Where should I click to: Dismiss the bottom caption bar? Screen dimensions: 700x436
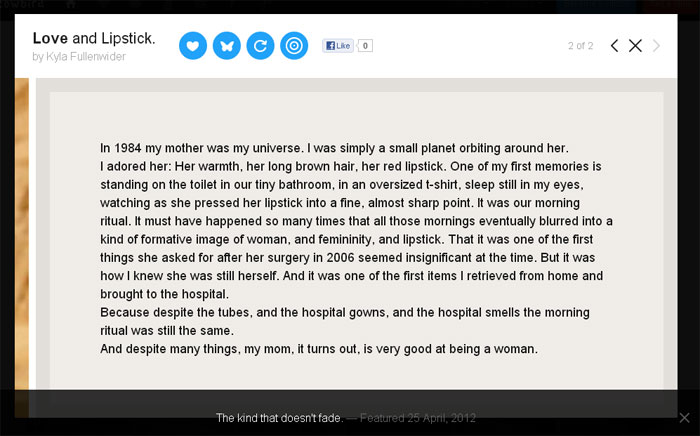coord(684,417)
